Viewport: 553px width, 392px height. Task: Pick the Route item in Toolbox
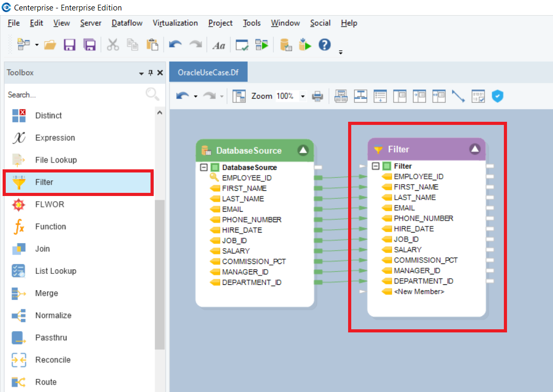click(45, 382)
